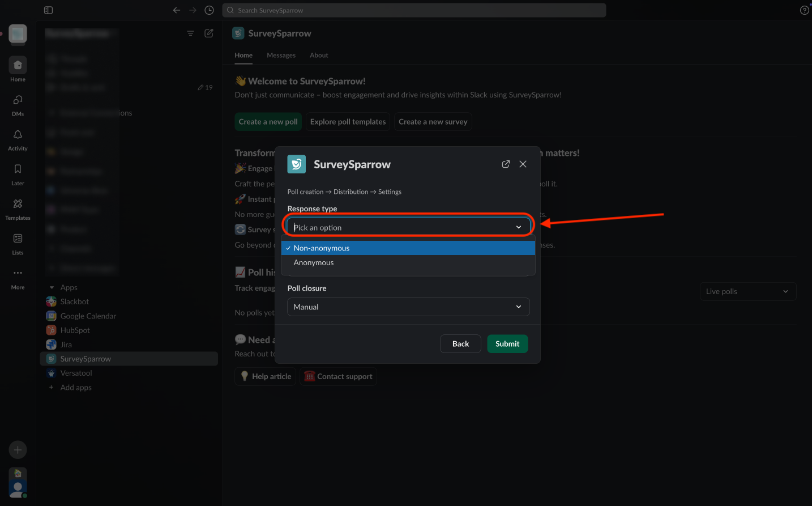Click the history clock icon

(209, 10)
